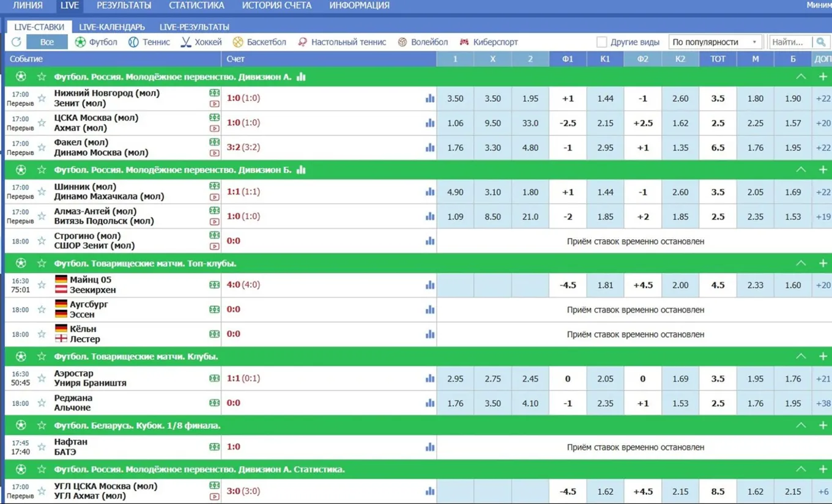This screenshot has width=832, height=504.
Task: Click soccer ball icon on Товарищеские матчи. Клубы header
Action: 21,357
